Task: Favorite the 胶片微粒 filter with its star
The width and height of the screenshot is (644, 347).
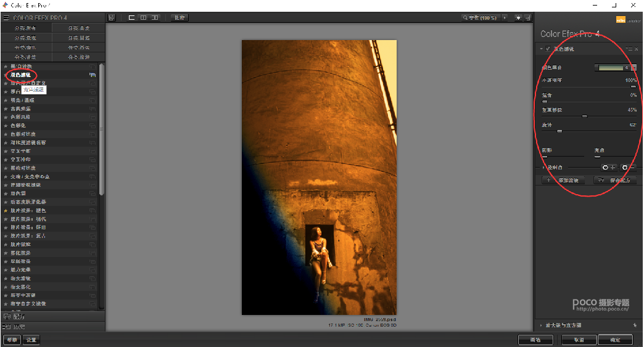Action: pyautogui.click(x=6, y=245)
